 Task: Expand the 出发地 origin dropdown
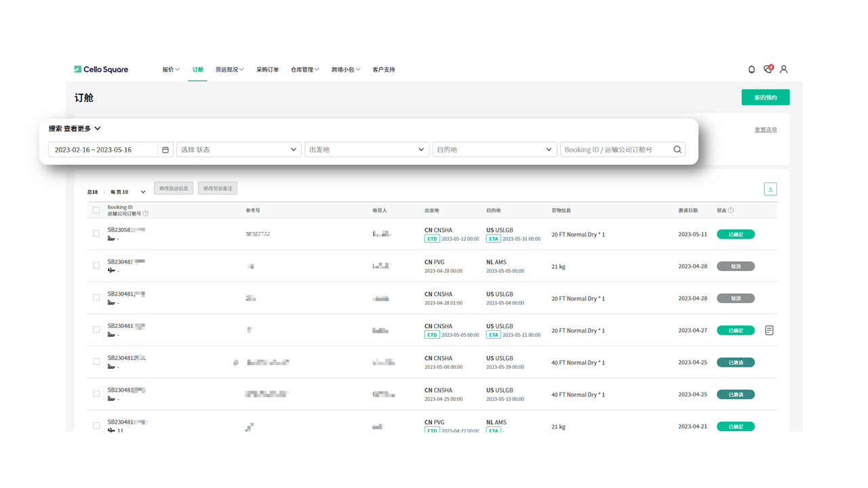pos(366,150)
